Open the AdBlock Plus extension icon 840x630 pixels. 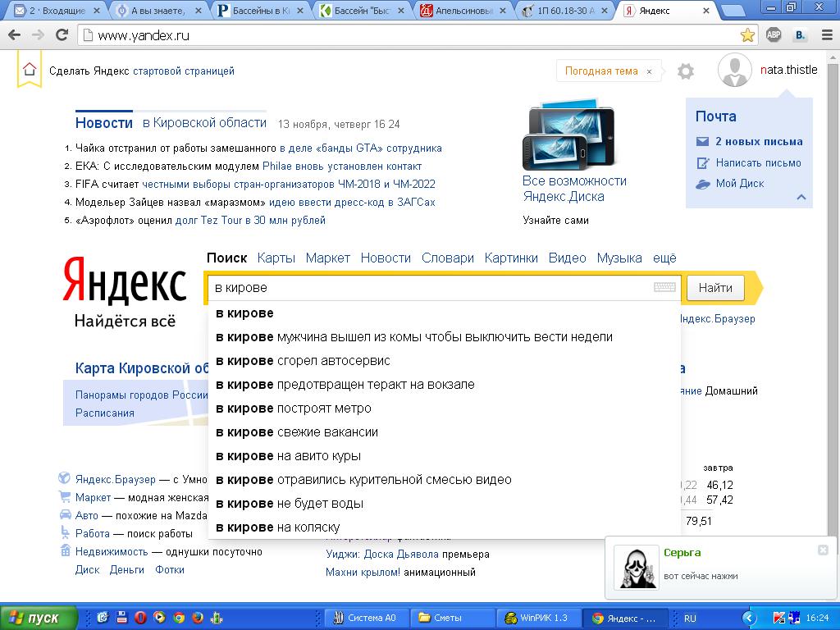[774, 35]
